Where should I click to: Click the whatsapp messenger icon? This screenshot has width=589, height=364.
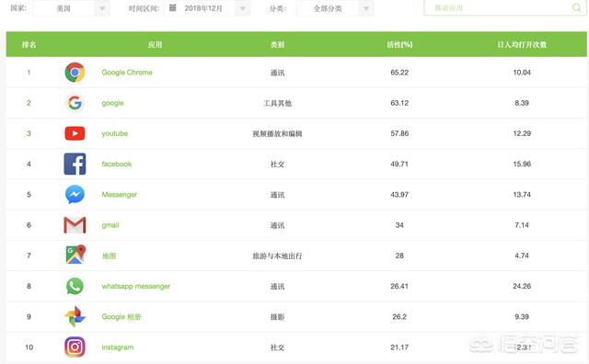(75, 286)
